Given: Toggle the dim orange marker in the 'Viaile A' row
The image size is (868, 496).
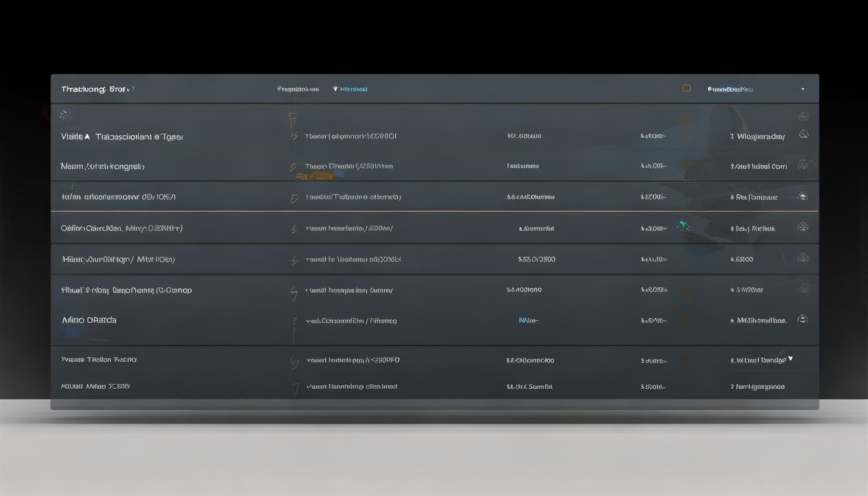Looking at the screenshot, I should (x=687, y=136).
